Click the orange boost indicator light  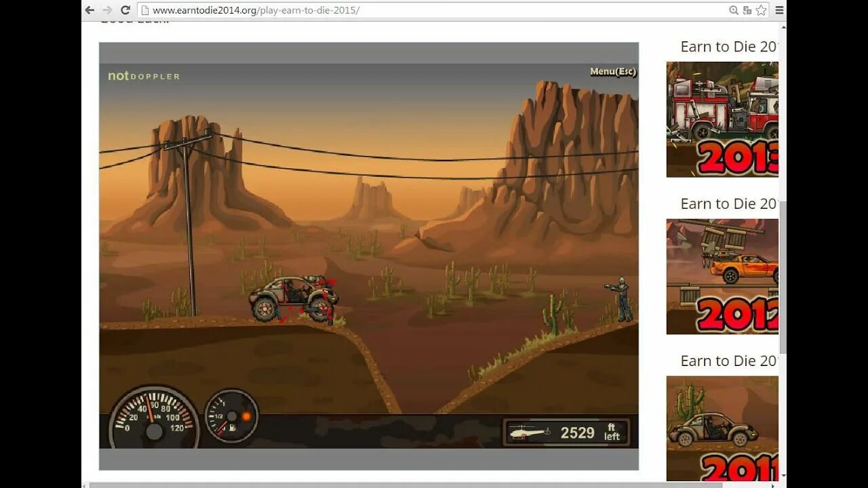click(x=246, y=415)
